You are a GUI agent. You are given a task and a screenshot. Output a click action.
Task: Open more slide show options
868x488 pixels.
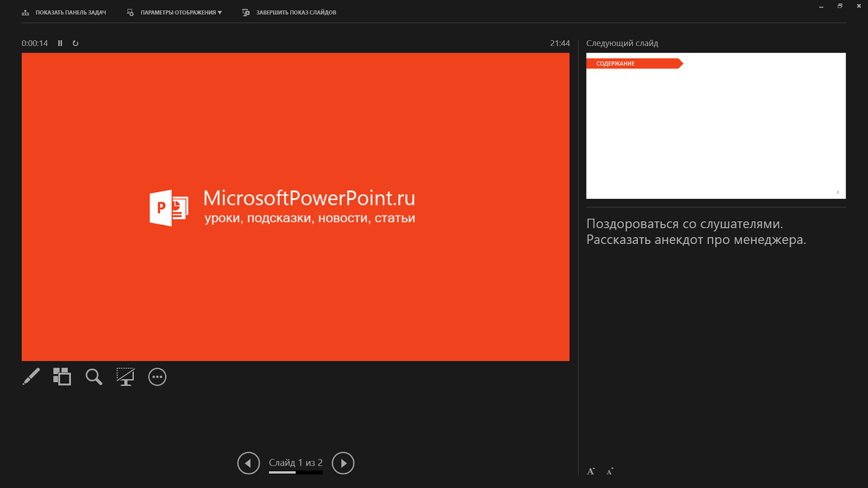coord(157,376)
